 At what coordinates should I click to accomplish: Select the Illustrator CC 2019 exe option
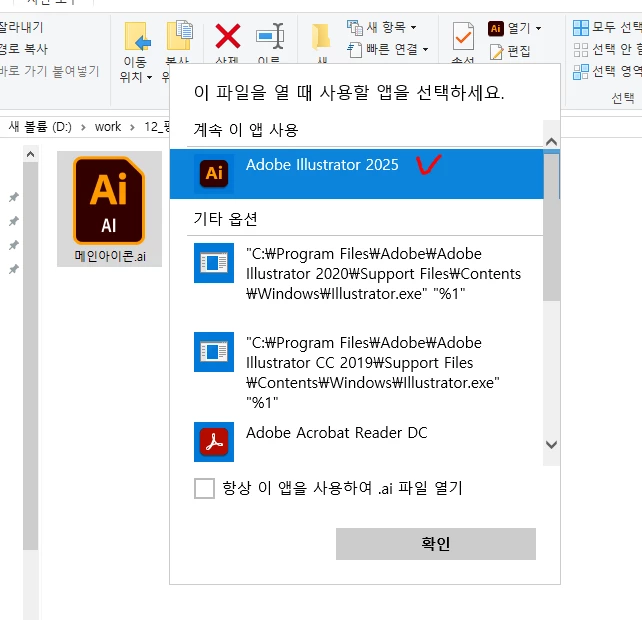[x=357, y=372]
